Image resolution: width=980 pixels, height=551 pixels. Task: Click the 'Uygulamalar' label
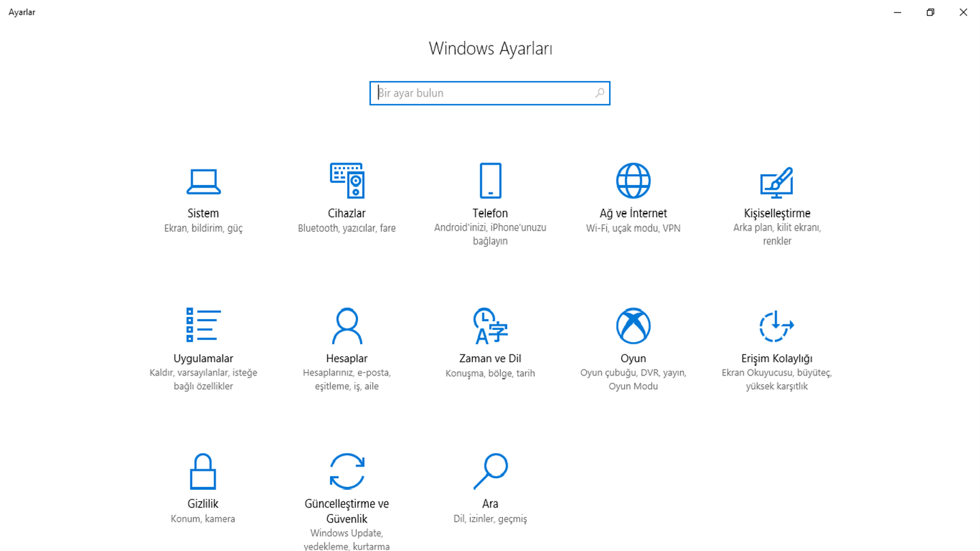point(203,358)
